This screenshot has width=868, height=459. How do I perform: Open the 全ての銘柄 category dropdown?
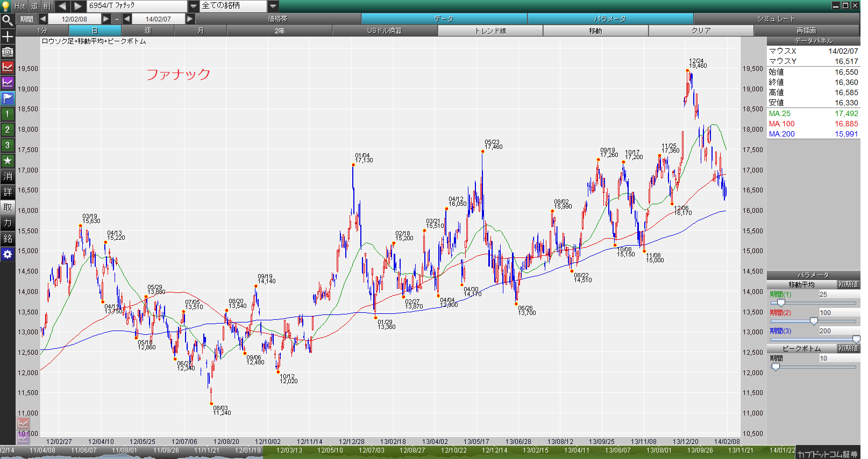coord(273,6)
